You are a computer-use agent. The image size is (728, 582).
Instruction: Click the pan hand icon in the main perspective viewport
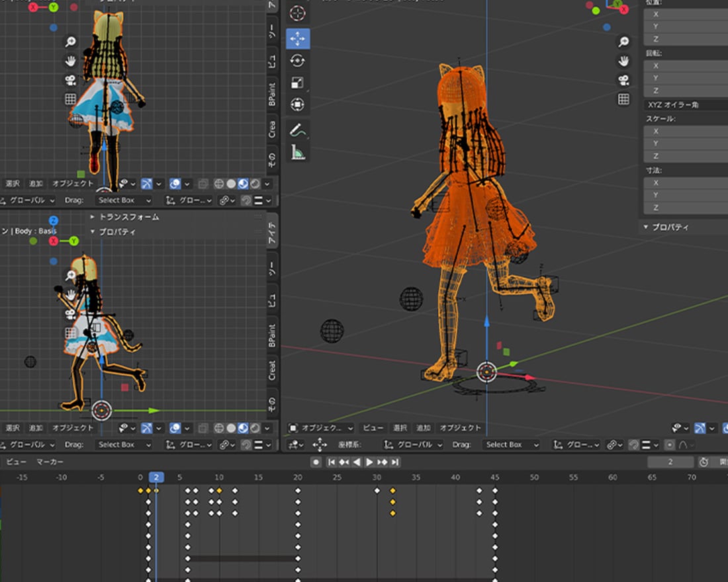[x=623, y=61]
